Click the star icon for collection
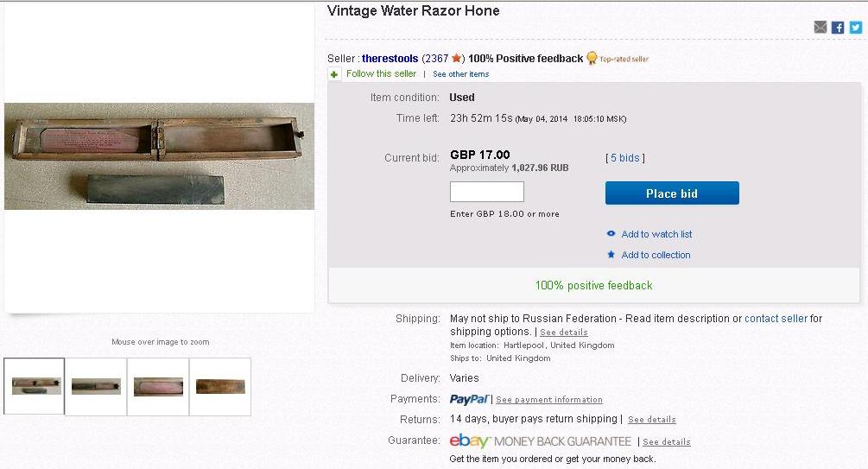This screenshot has height=469, width=868. 611,255
